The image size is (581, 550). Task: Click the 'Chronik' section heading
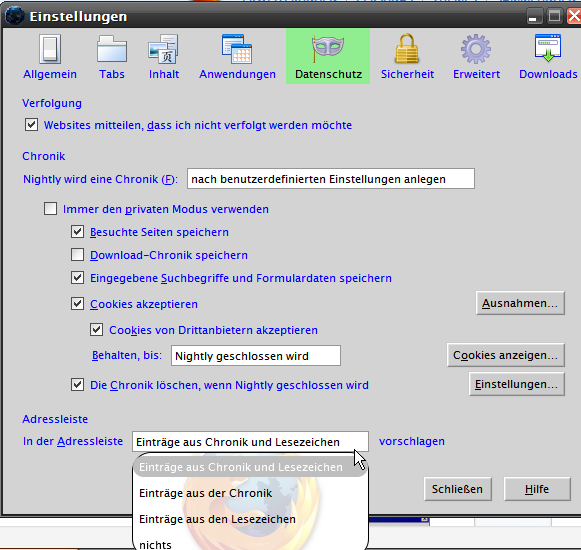(x=44, y=156)
